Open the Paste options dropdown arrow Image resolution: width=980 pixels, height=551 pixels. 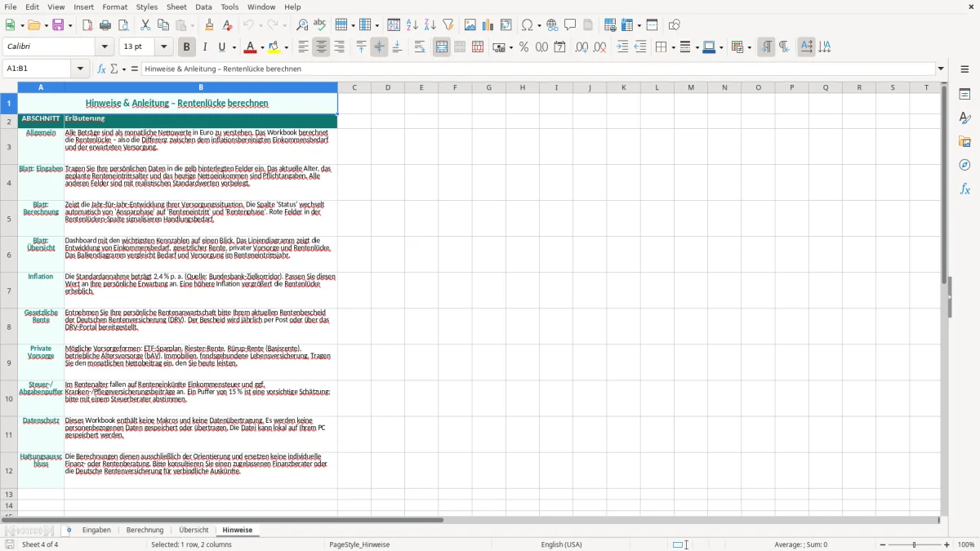[192, 25]
